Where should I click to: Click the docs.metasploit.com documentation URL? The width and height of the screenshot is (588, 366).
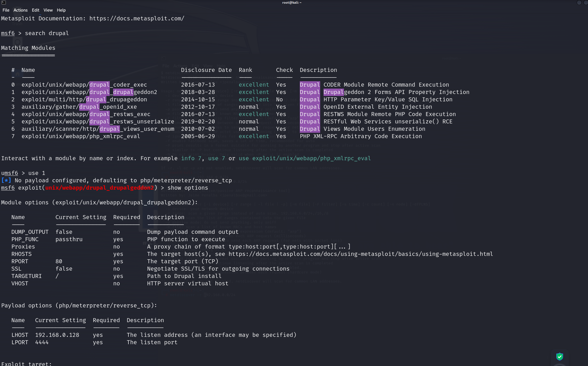click(x=137, y=18)
